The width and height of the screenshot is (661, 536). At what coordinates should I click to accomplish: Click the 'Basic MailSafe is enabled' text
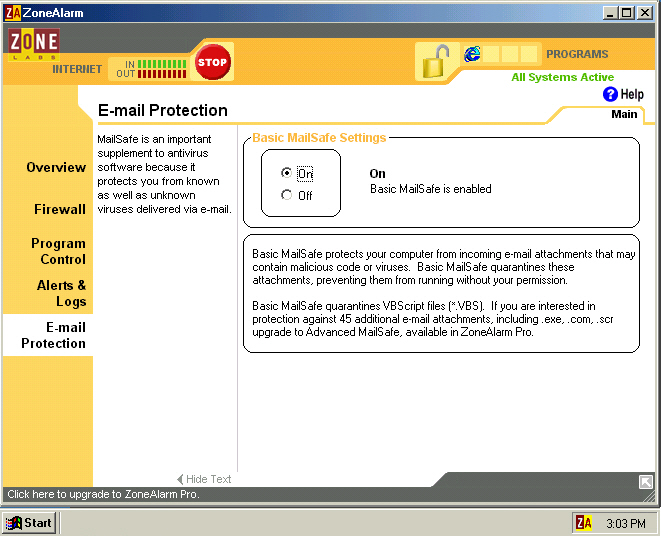[x=430, y=189]
